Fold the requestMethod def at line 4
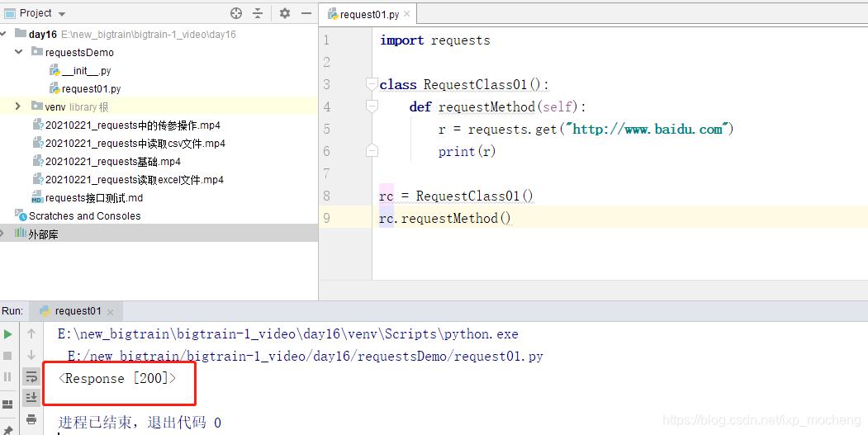The height and width of the screenshot is (435, 868). (372, 106)
